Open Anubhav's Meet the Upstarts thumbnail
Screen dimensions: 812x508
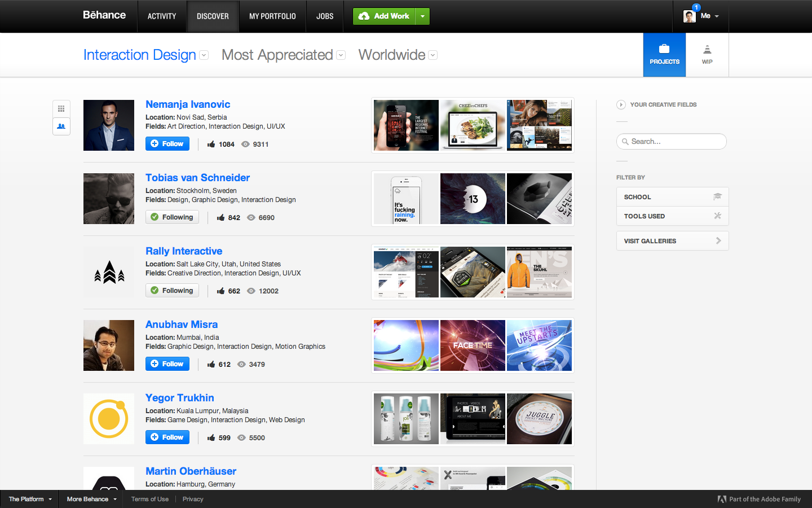pyautogui.click(x=539, y=345)
